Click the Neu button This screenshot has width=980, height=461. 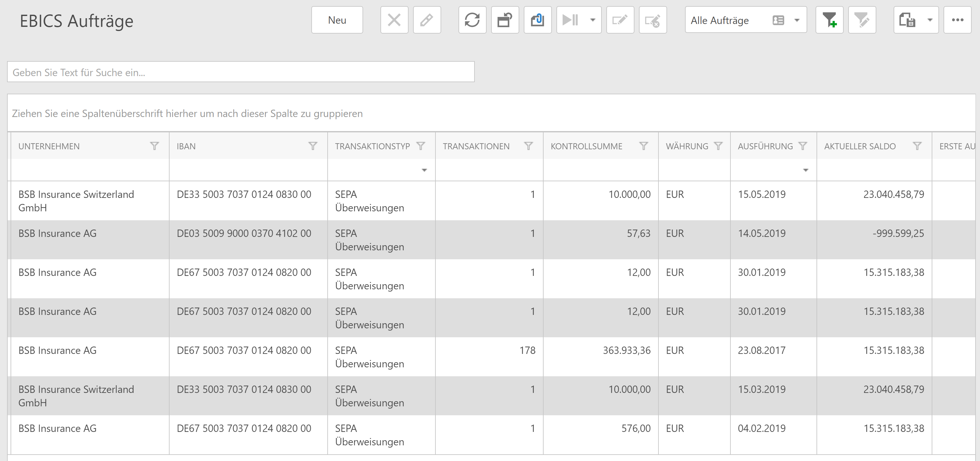point(337,20)
